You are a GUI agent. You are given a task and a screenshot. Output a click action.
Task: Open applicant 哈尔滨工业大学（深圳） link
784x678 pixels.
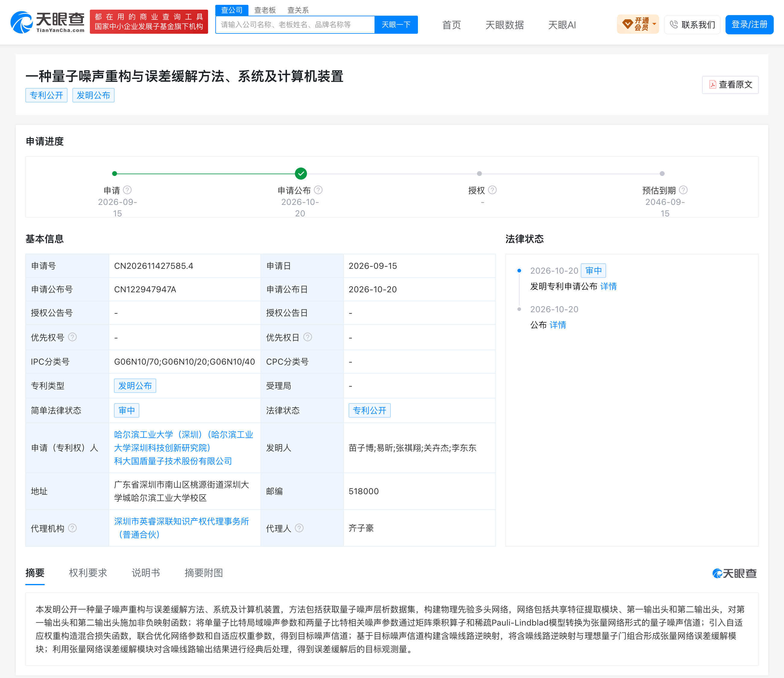click(x=184, y=441)
